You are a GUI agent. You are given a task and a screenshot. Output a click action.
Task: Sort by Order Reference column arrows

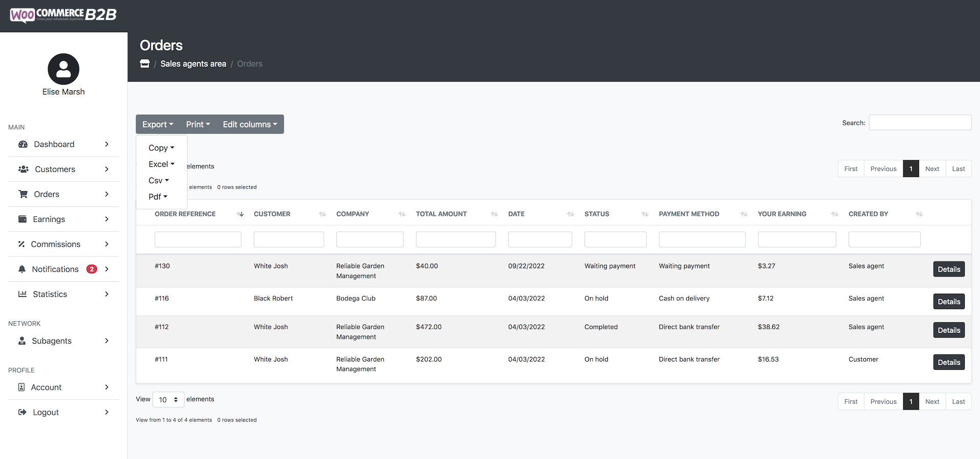[x=240, y=214]
